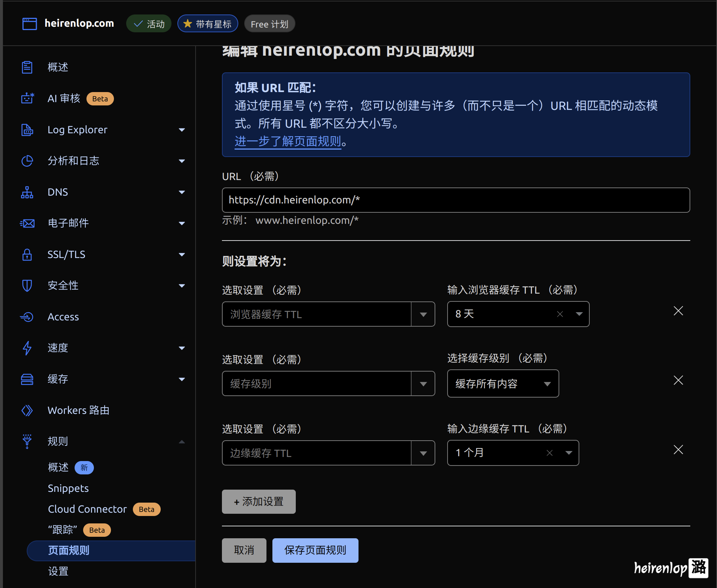The width and height of the screenshot is (717, 588).
Task: Click the + 添加设置 button
Action: pyautogui.click(x=259, y=502)
